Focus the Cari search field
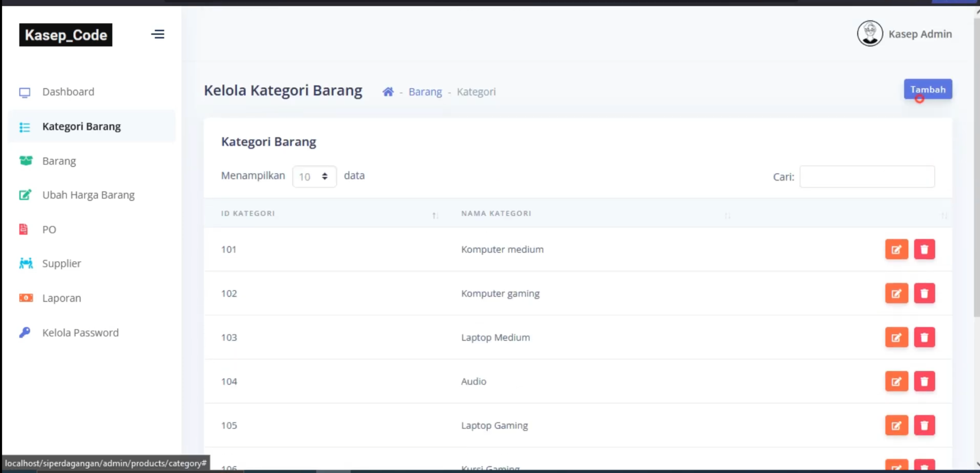The height and width of the screenshot is (473, 980). coord(867,177)
